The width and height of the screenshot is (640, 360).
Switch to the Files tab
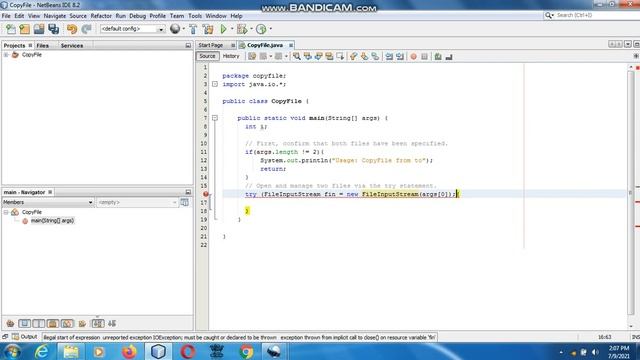coord(42,46)
